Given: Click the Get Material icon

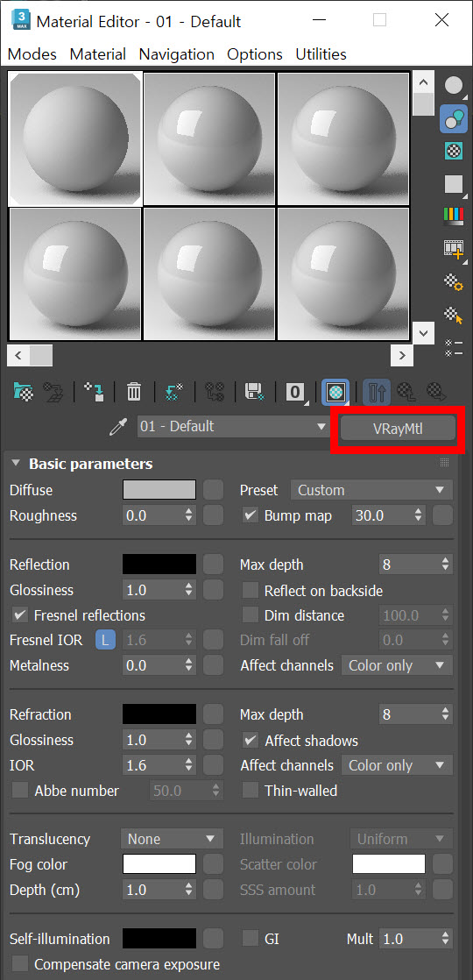Looking at the screenshot, I should [23, 392].
